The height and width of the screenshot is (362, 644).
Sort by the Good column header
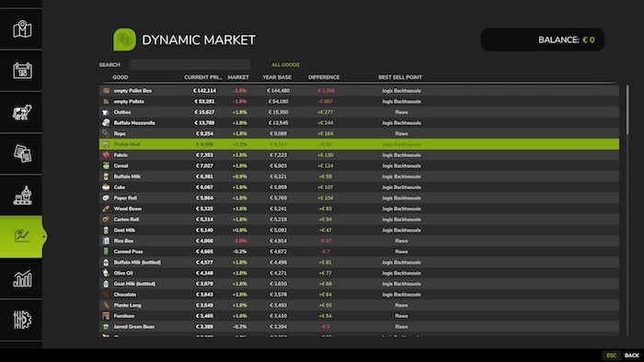[121, 77]
